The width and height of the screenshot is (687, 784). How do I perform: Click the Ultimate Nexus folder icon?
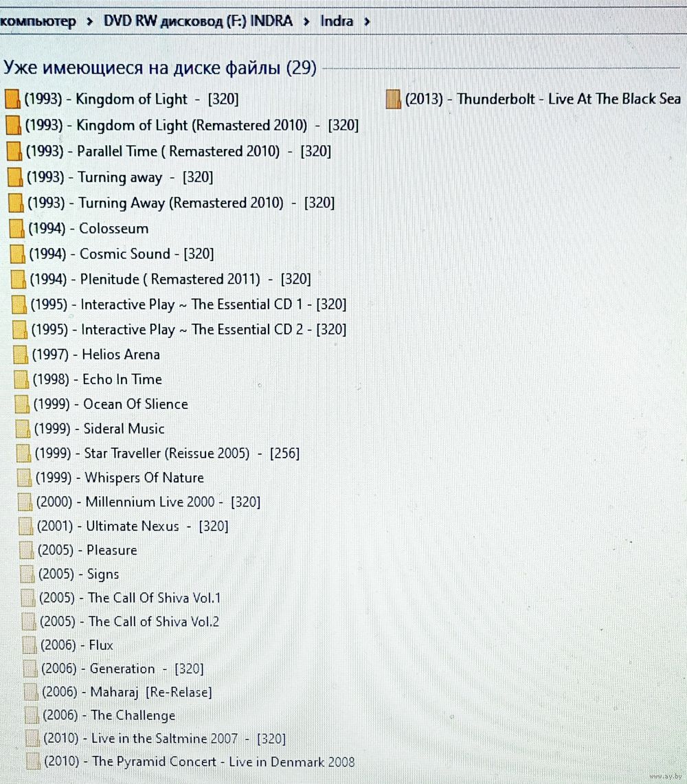25,526
